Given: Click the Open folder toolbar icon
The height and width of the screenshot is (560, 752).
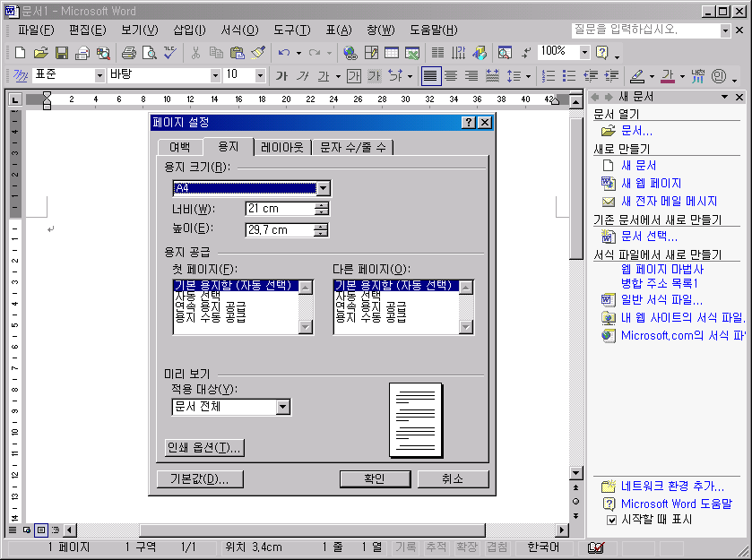Looking at the screenshot, I should 40,52.
